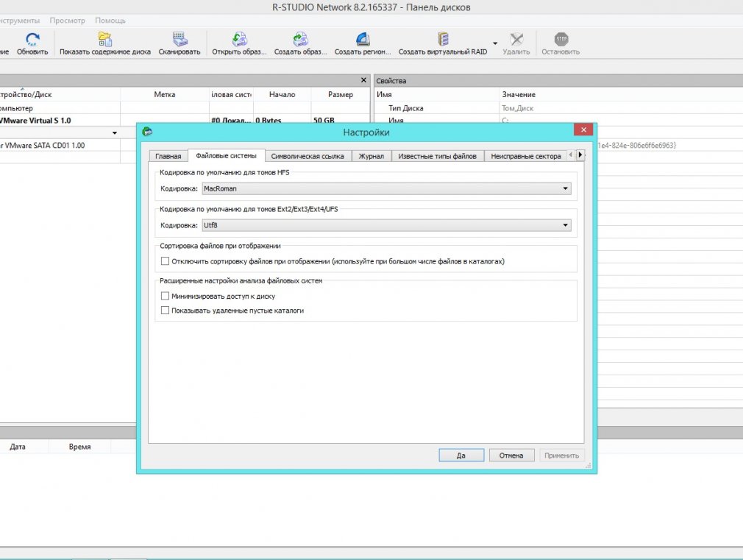Screen dimensions: 743x560
Task: Open the Неисправные сектора tab
Action: coord(525,156)
